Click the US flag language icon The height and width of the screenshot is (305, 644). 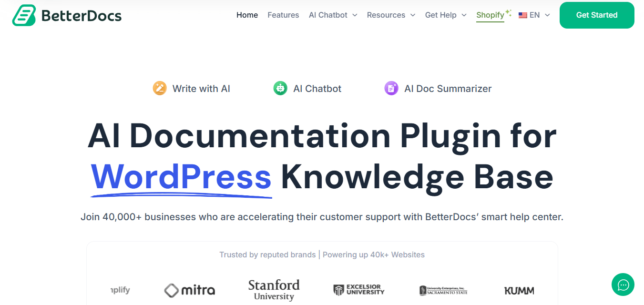(x=523, y=15)
